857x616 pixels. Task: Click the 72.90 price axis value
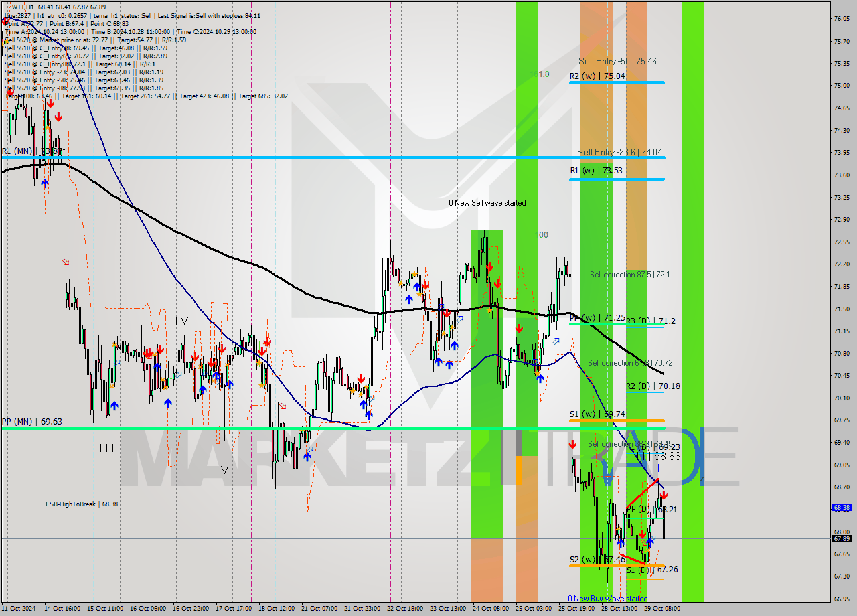pyautogui.click(x=842, y=220)
